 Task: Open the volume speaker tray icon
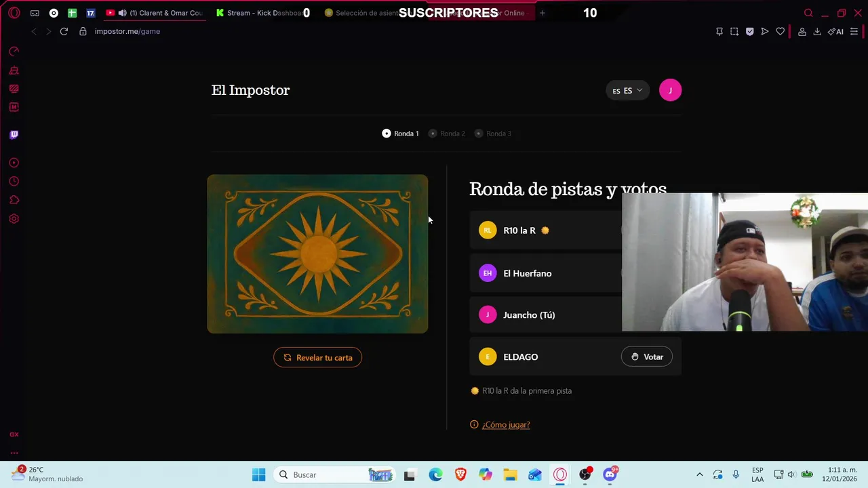(793, 474)
